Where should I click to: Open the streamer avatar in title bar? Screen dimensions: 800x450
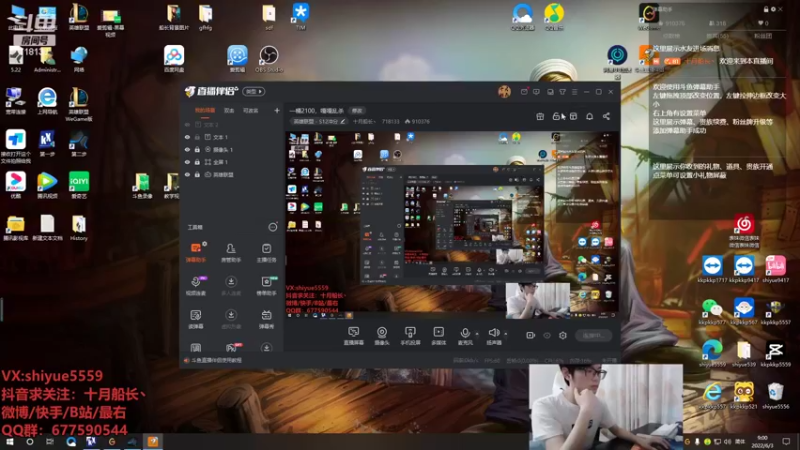point(504,91)
